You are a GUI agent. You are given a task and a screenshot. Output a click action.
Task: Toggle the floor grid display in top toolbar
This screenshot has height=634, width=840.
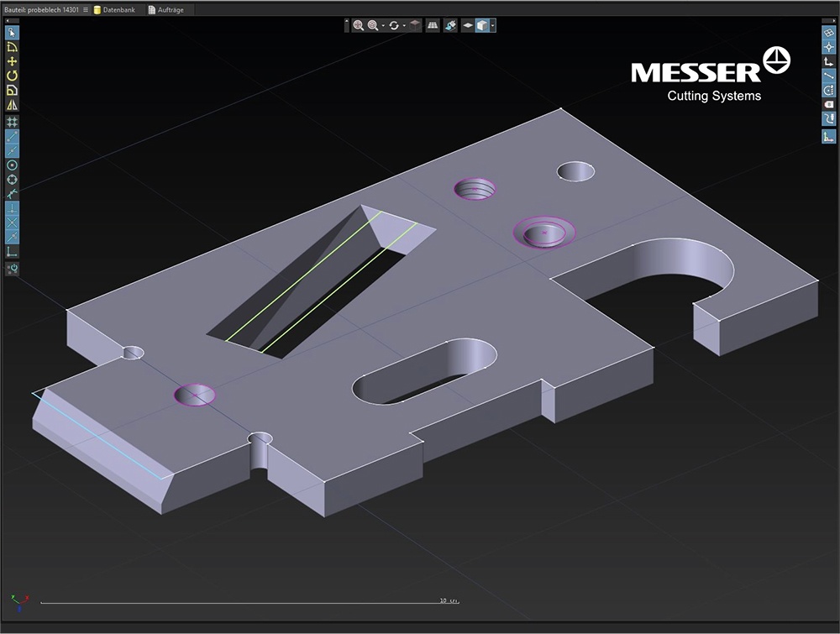(x=433, y=26)
